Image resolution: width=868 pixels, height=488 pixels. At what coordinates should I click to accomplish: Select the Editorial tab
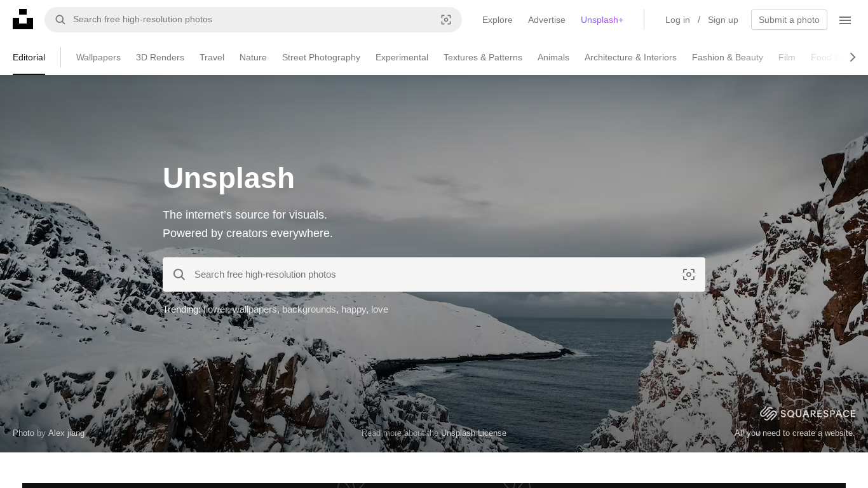click(x=29, y=57)
